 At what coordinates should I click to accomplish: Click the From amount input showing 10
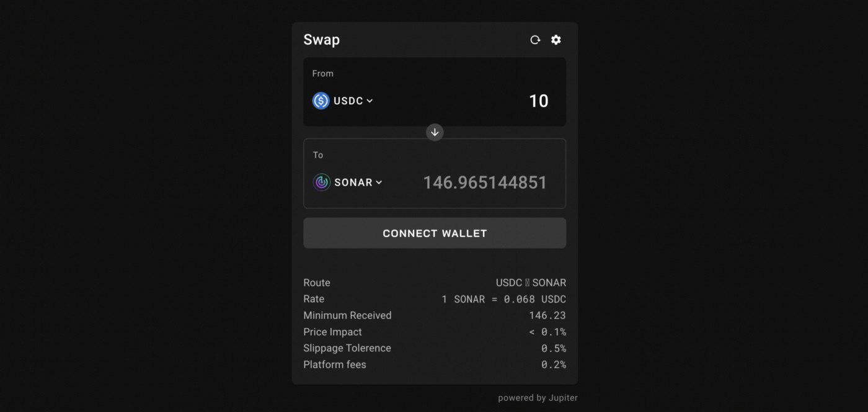539,101
